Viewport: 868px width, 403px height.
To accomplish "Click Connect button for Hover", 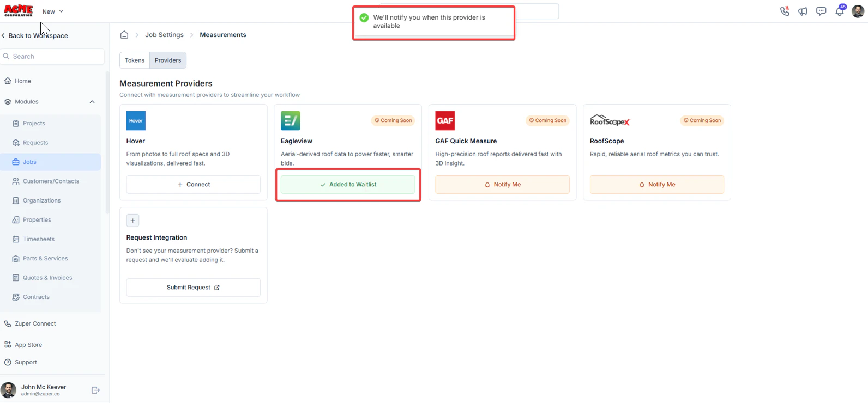I will click(194, 185).
